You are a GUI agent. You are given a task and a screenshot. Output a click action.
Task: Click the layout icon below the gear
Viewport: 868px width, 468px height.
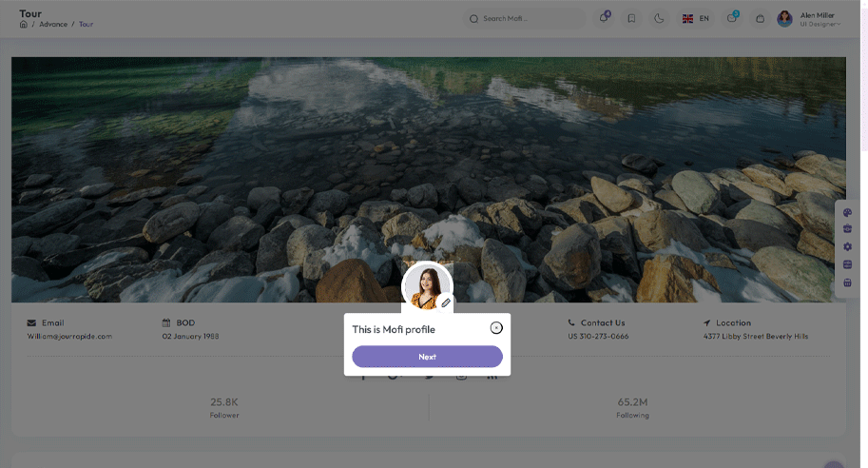[848, 264]
